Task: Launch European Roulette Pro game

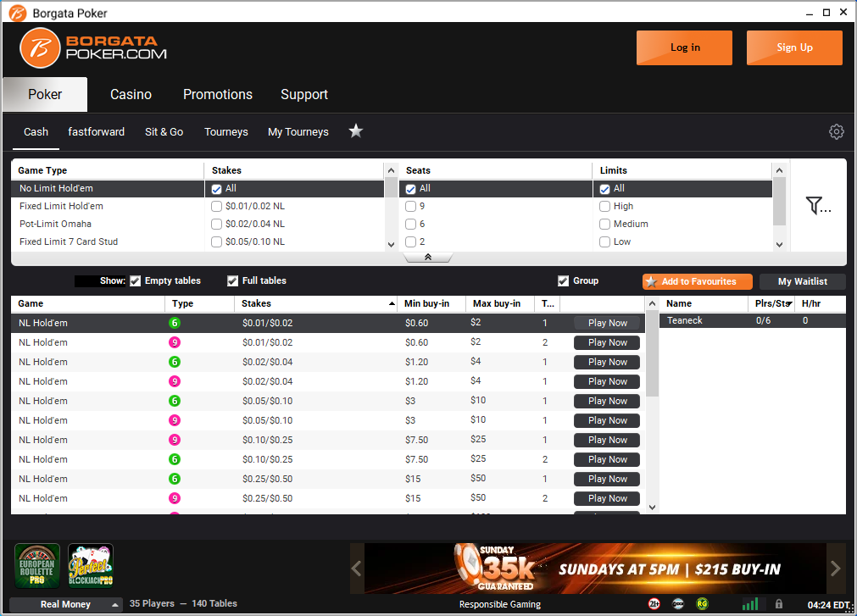Action: 37,566
